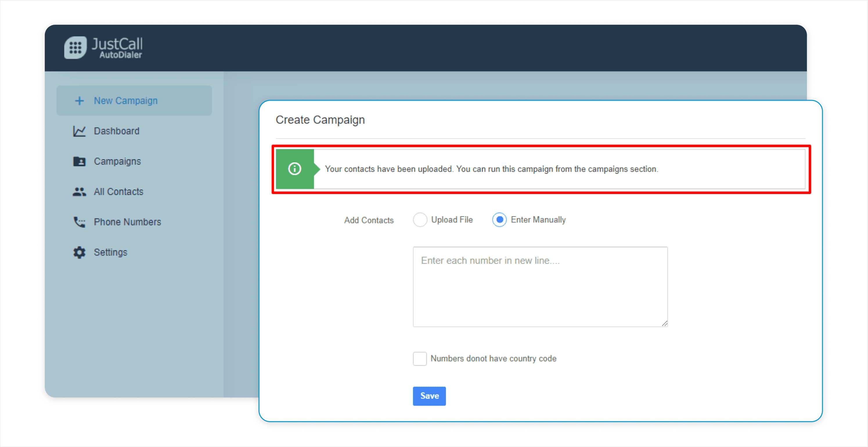Screen dimensions: 868x447
Task: Click the Dashboard chart icon
Action: click(x=79, y=131)
